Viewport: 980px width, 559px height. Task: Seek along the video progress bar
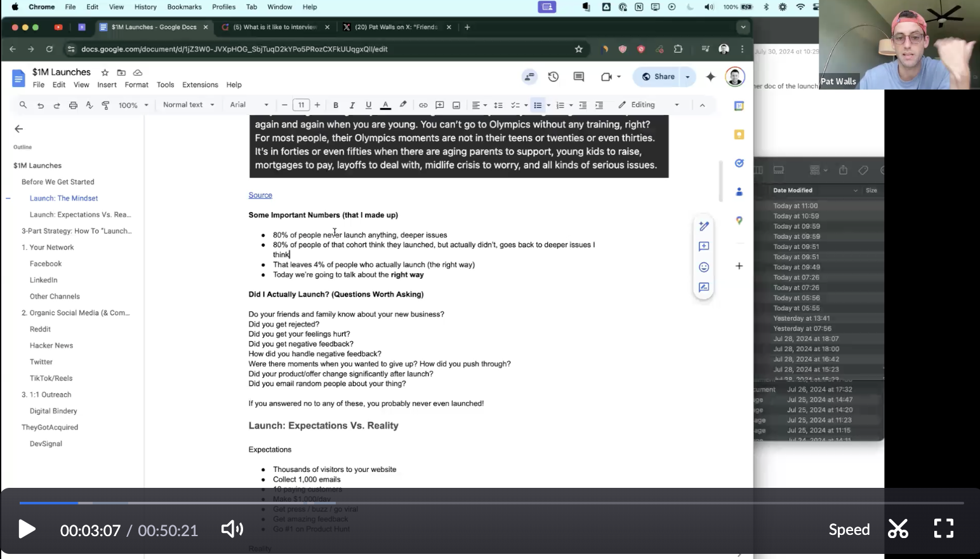click(x=491, y=503)
